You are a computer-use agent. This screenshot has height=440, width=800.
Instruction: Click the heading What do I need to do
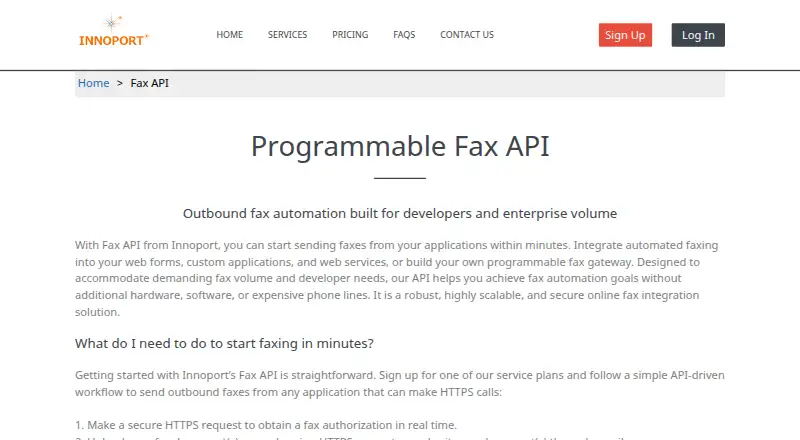tap(224, 344)
